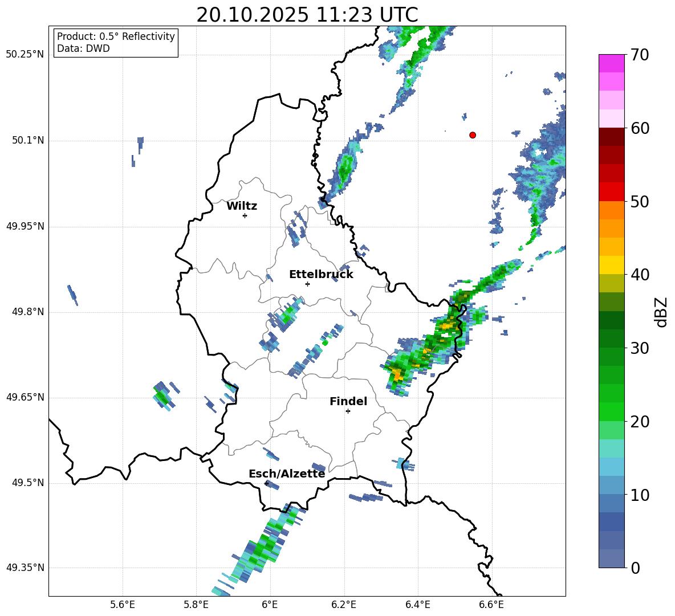Click the 6°E longitude label
This screenshot has height=616, width=675.
coord(270,605)
